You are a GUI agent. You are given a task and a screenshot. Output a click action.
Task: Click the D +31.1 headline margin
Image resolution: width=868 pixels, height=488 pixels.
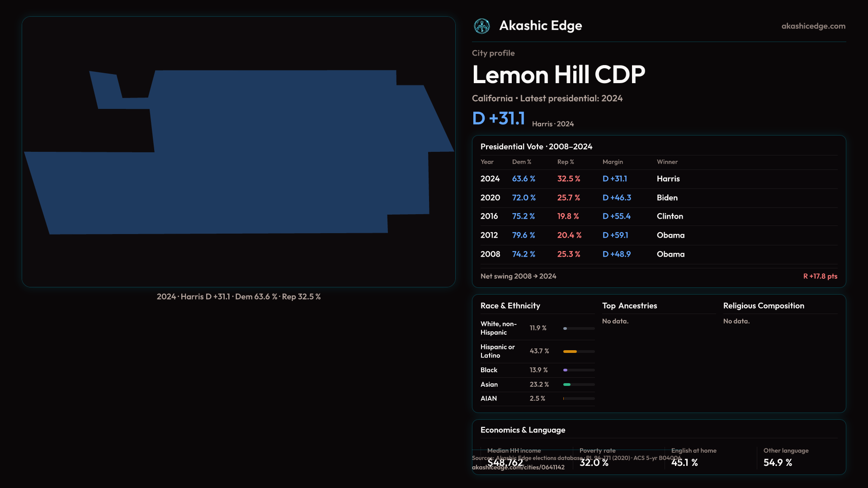point(498,118)
